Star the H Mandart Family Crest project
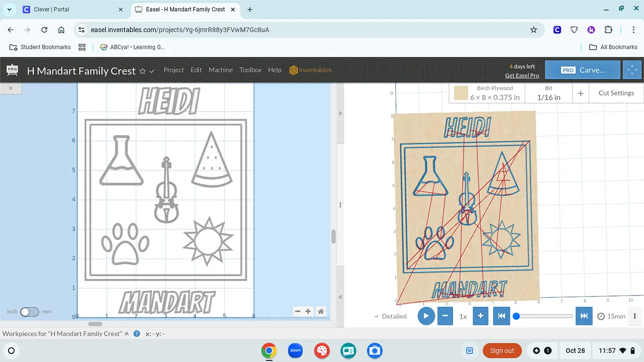Image resolution: width=644 pixels, height=362 pixels. 143,71
